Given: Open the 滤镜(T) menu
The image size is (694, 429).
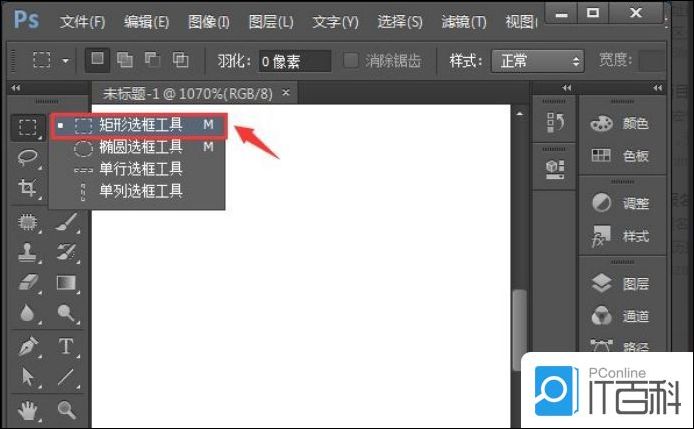Looking at the screenshot, I should (464, 22).
